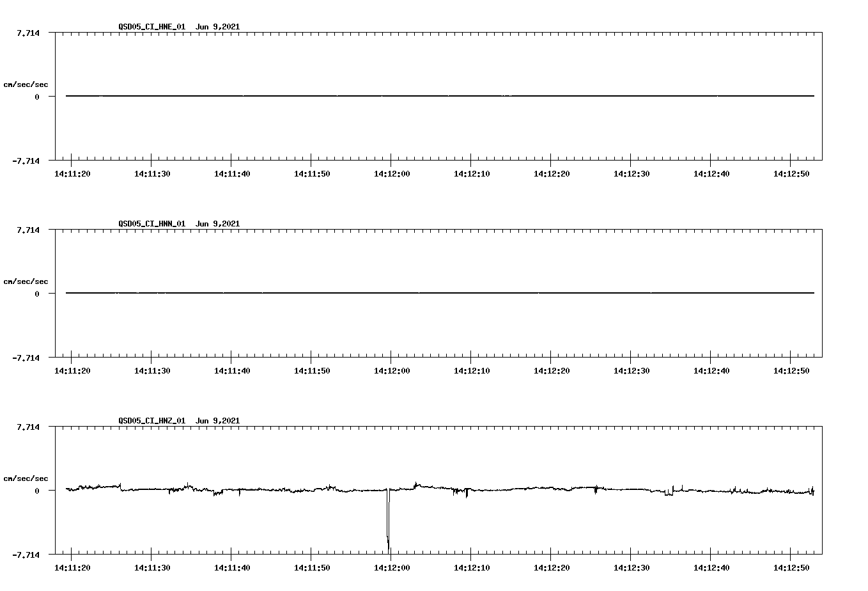Click the 14:12:50 time label on HNN plot
The height and width of the screenshot is (591, 868).
click(791, 371)
